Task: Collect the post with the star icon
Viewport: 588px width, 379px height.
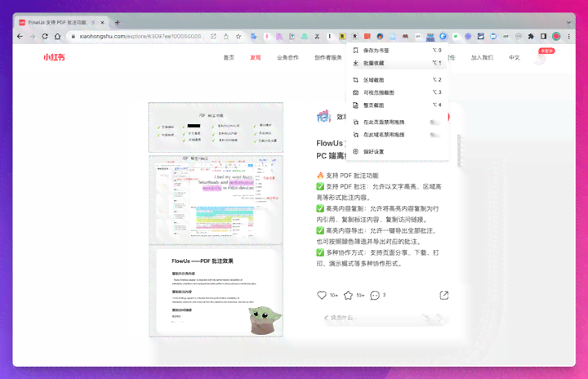Action: (348, 296)
